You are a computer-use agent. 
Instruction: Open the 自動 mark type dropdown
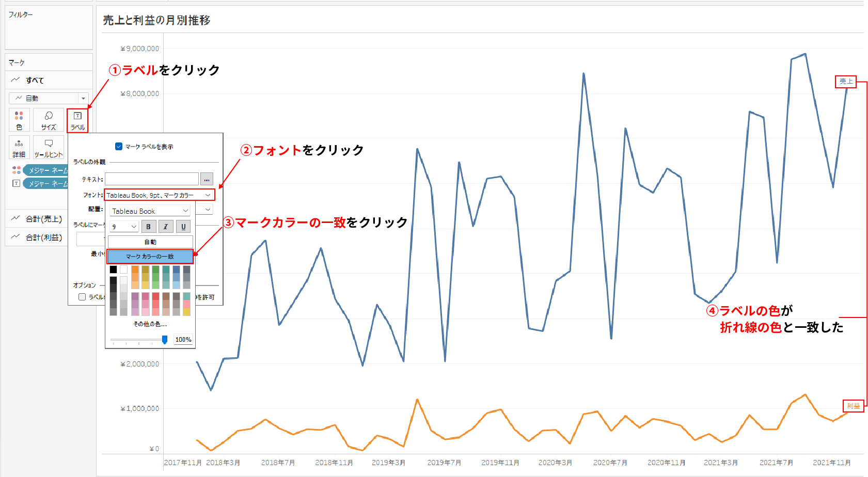(49, 98)
